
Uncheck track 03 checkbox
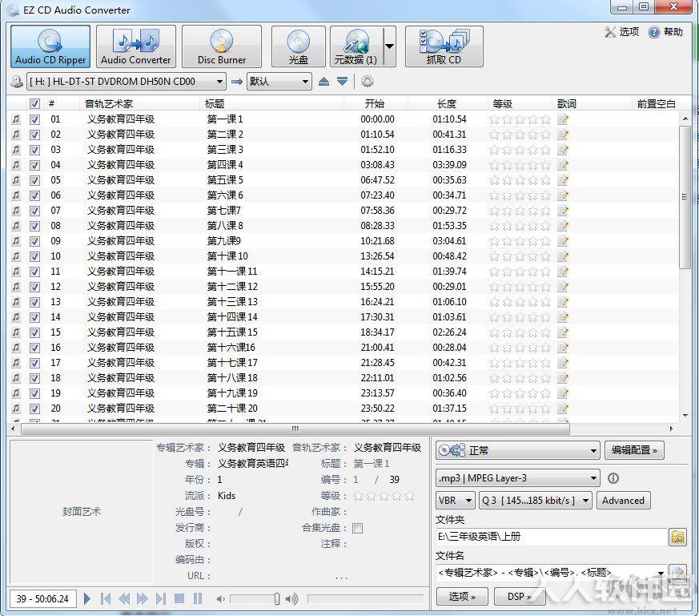point(34,150)
